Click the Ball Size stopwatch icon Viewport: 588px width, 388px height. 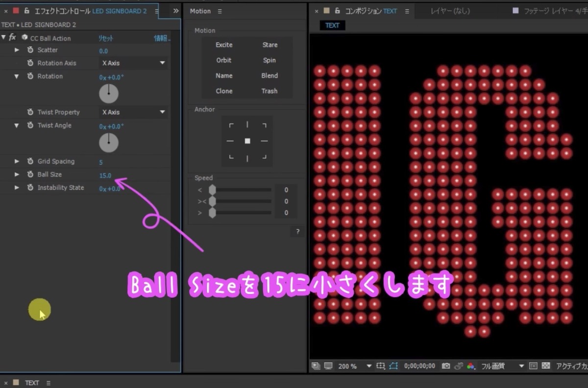pos(30,174)
